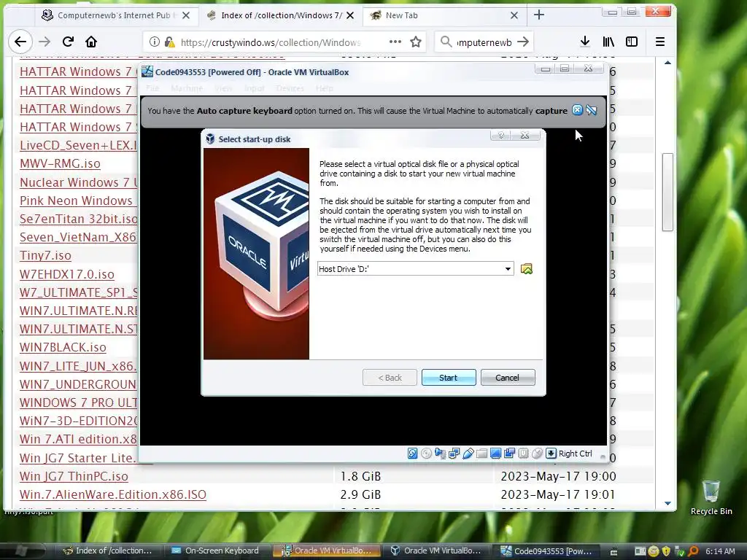Open the Recycle Bin on the desktop
Viewport: 747px width, 560px height.
pos(711,497)
